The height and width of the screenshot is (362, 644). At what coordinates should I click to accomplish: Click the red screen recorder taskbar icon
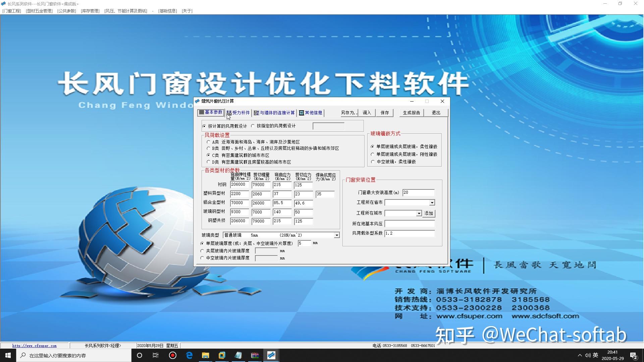point(173,355)
